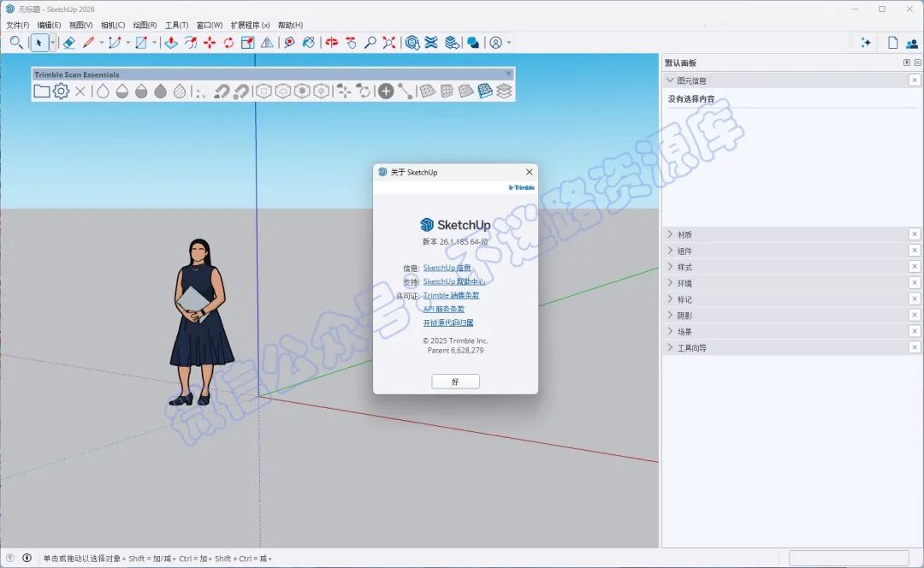Click the Zoom Extents tool
The image size is (924, 568).
point(389,43)
